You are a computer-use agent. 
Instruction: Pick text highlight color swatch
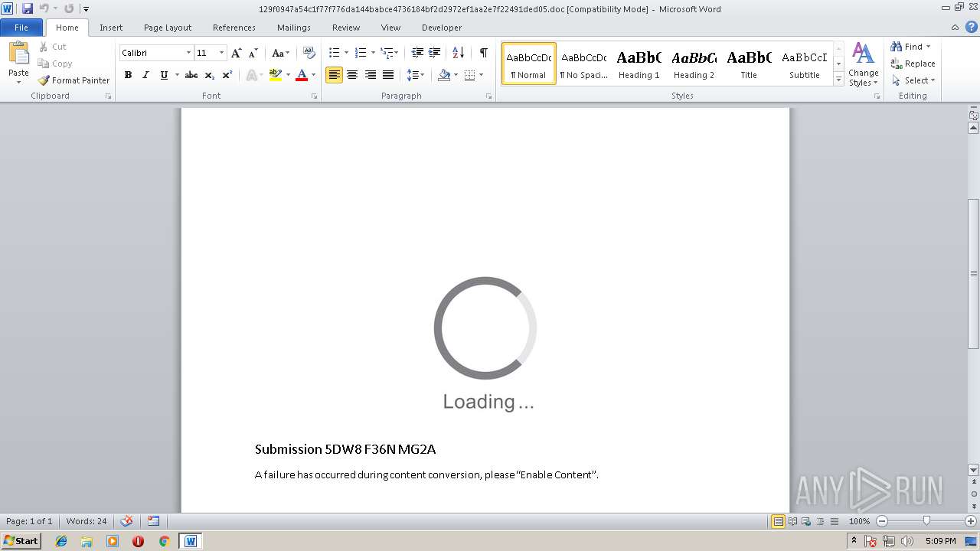click(x=276, y=75)
